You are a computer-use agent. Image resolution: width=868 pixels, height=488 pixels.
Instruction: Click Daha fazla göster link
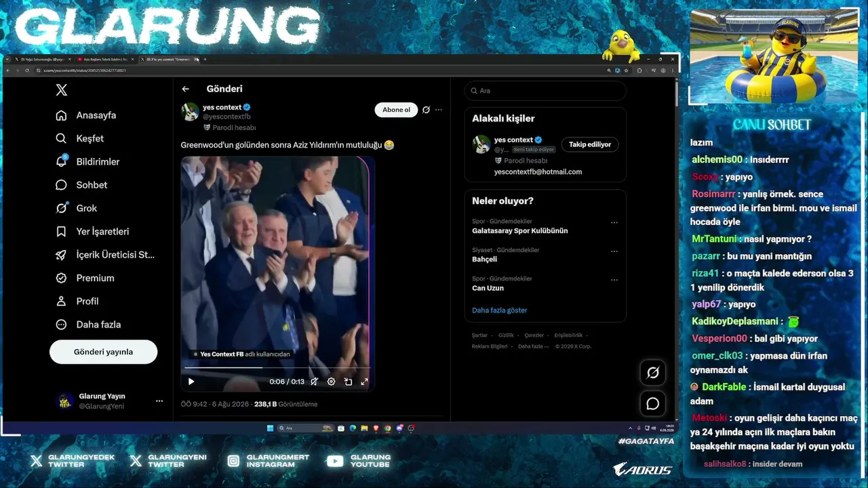click(x=500, y=310)
